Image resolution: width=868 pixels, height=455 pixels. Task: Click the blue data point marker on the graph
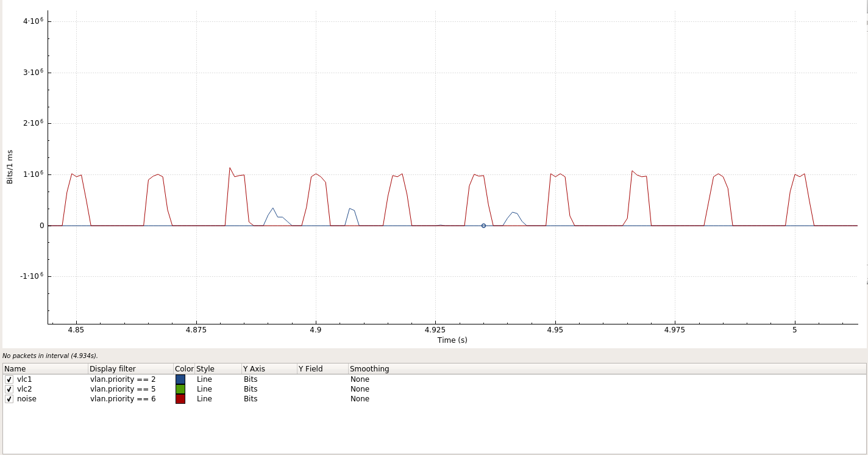483,226
